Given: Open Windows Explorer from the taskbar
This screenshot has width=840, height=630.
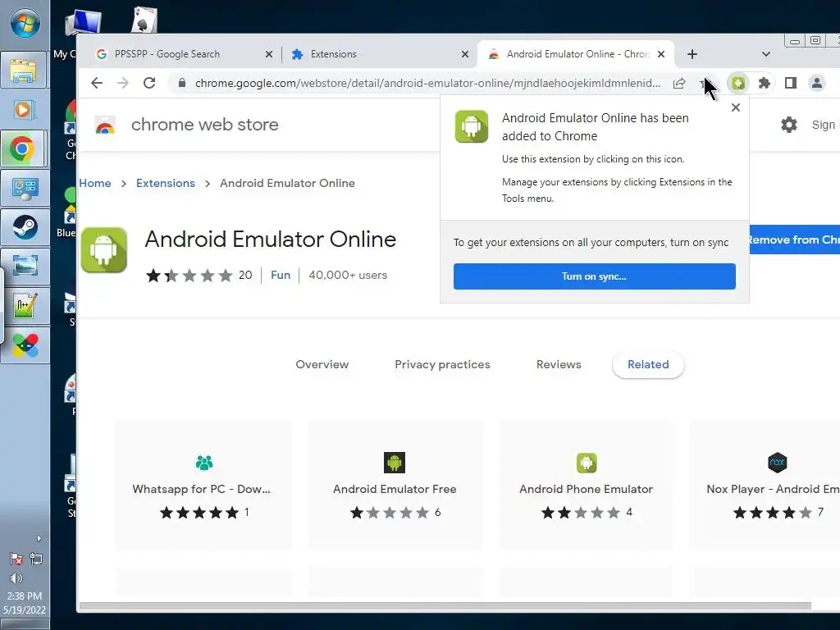Looking at the screenshot, I should click(25, 71).
